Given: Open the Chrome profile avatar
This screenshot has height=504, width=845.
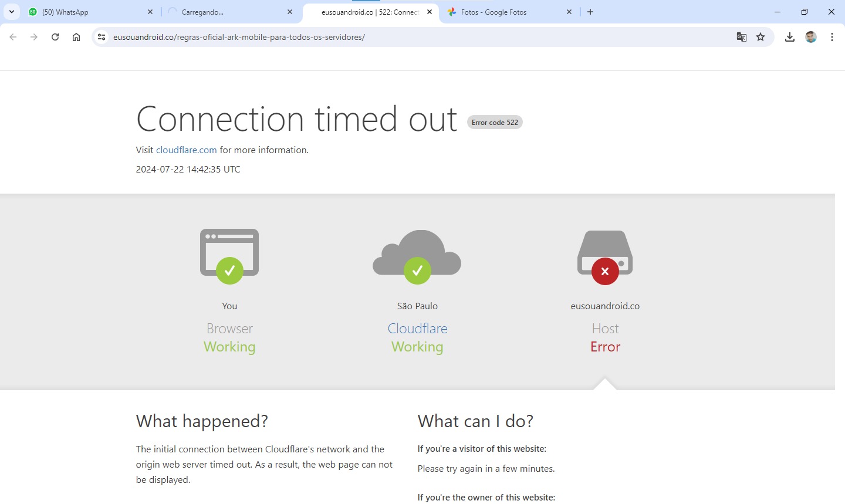Looking at the screenshot, I should point(811,37).
